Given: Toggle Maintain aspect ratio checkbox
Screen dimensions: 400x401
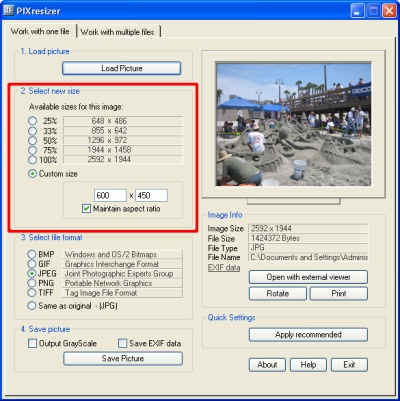Looking at the screenshot, I should pos(86,209).
